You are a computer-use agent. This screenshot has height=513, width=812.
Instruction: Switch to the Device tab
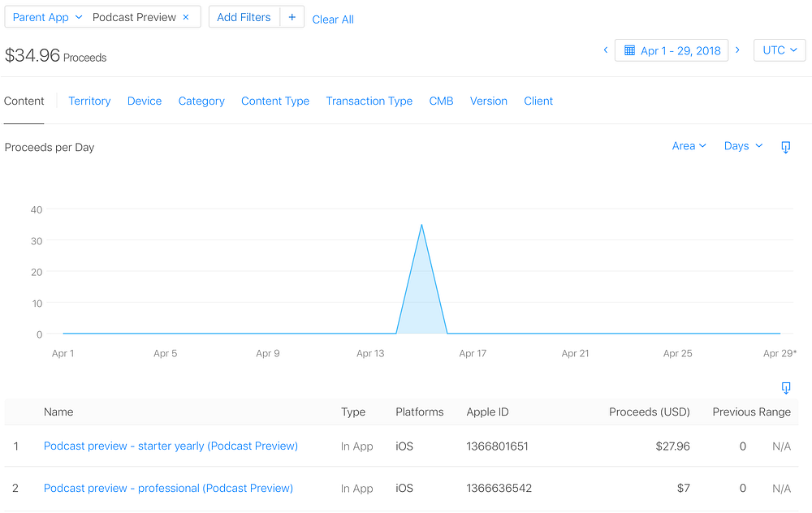(145, 101)
